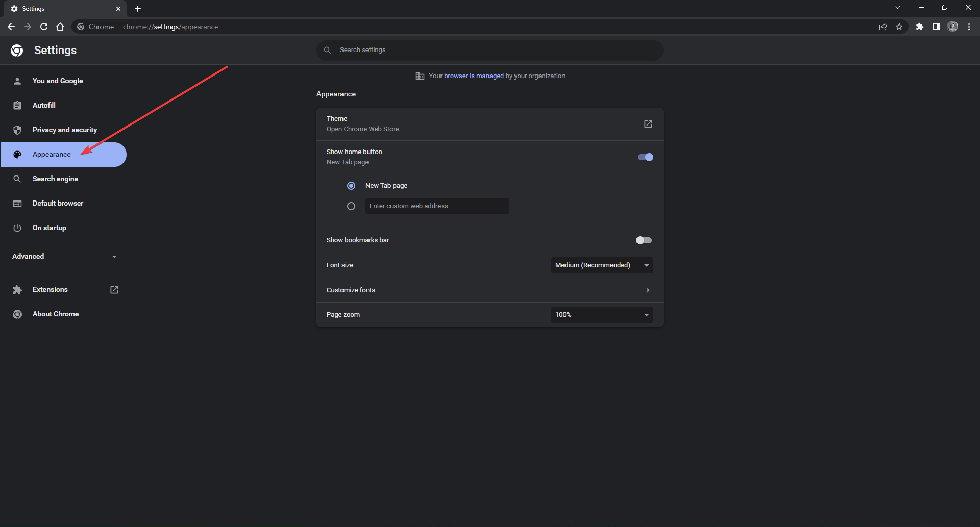Open the Theme in Chrome Web Store
Image resolution: width=980 pixels, height=527 pixels.
[x=648, y=124]
